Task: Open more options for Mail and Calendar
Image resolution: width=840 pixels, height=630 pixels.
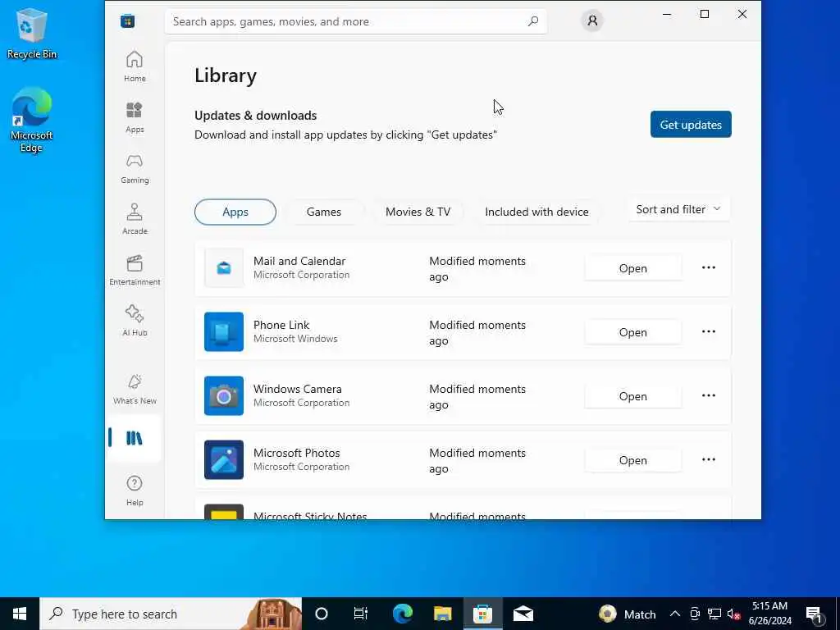Action: pos(708,268)
